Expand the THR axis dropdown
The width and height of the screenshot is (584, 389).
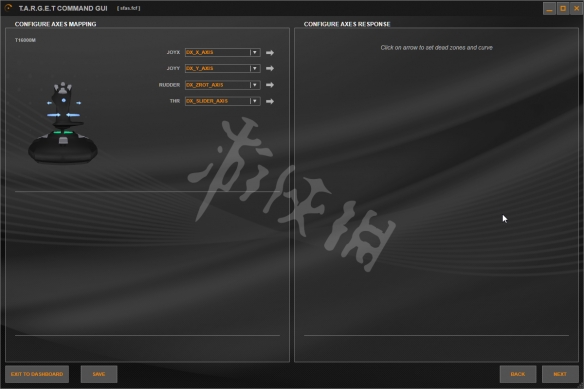pyautogui.click(x=255, y=101)
